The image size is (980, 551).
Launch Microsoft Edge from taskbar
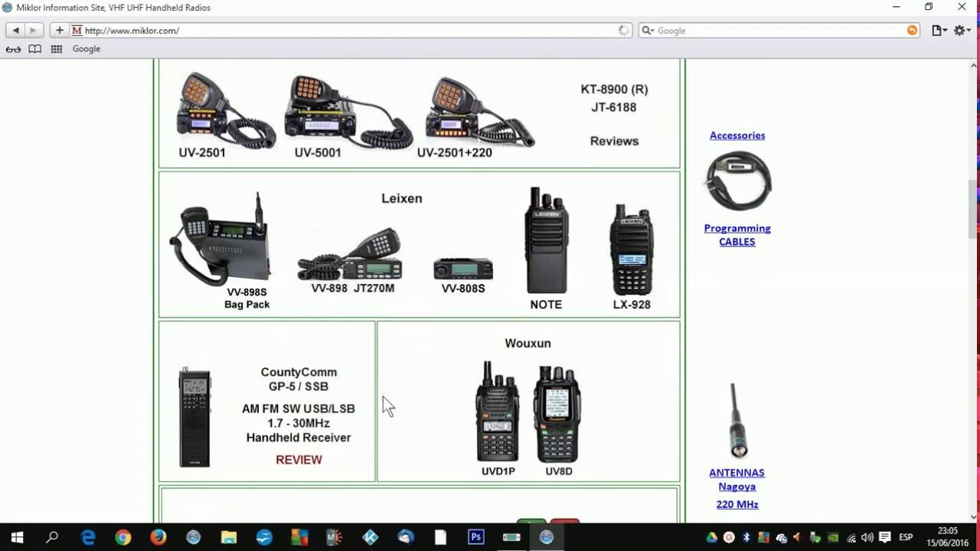coord(88,537)
